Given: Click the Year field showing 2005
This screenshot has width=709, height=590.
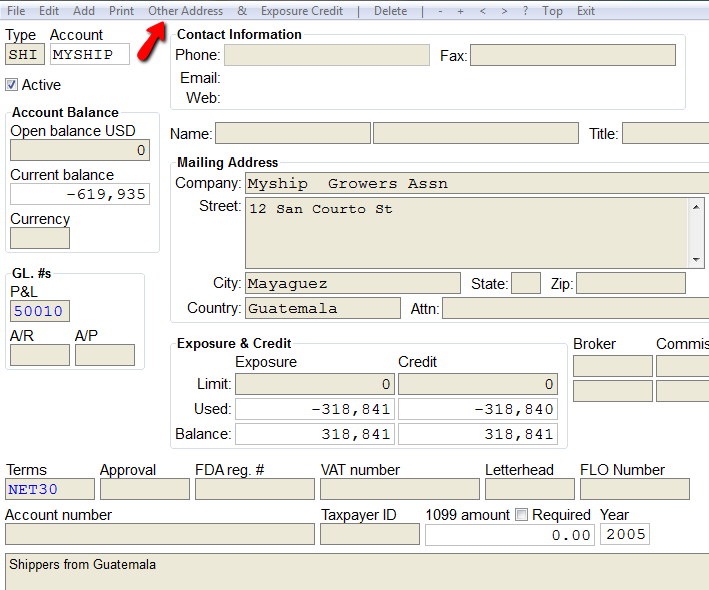Looking at the screenshot, I should (x=625, y=534).
